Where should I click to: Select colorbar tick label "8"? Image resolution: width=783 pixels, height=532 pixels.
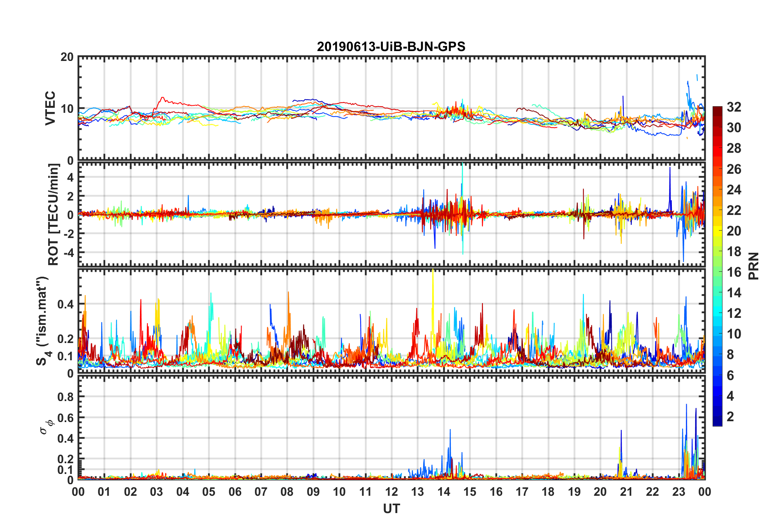click(730, 354)
